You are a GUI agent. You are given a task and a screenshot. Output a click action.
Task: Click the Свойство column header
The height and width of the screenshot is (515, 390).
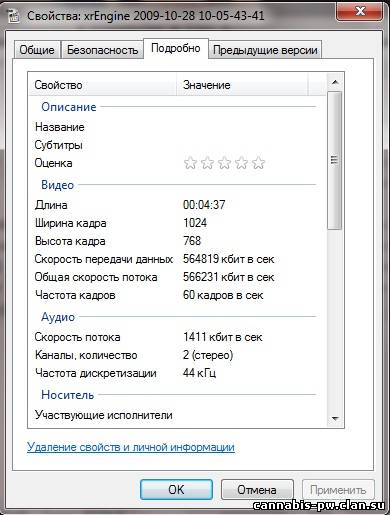(103, 85)
